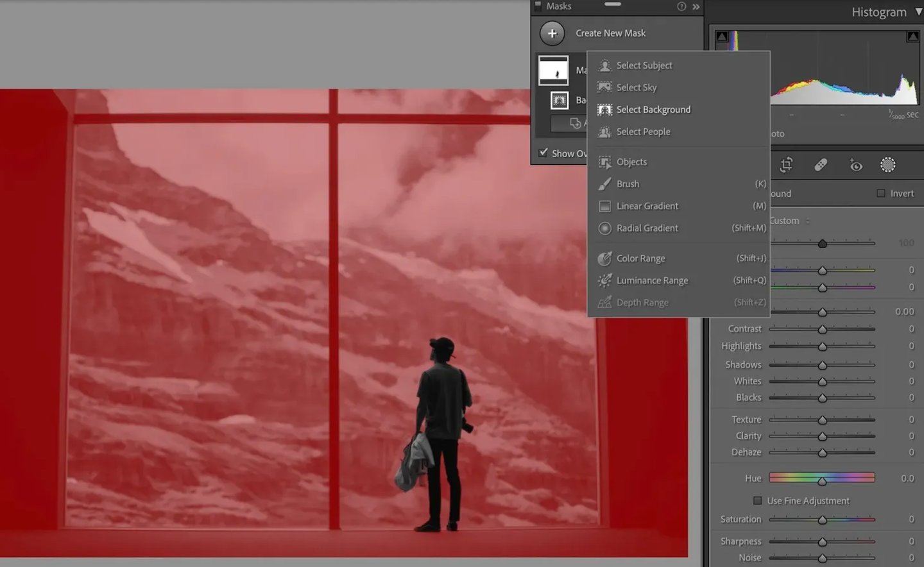Image resolution: width=924 pixels, height=567 pixels.
Task: Pick Color Range in the mask menu
Action: tap(679, 258)
